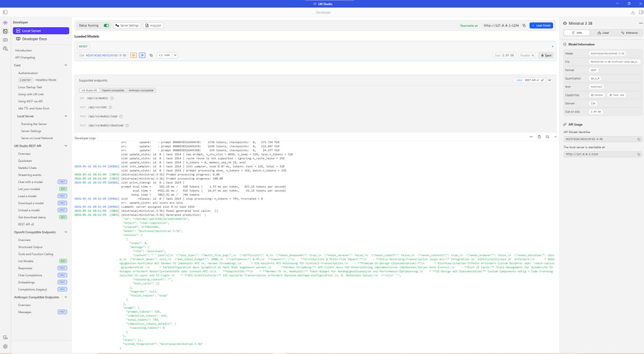
Task: Copy the local server address in API Usage
Action: pyautogui.click(x=639, y=154)
